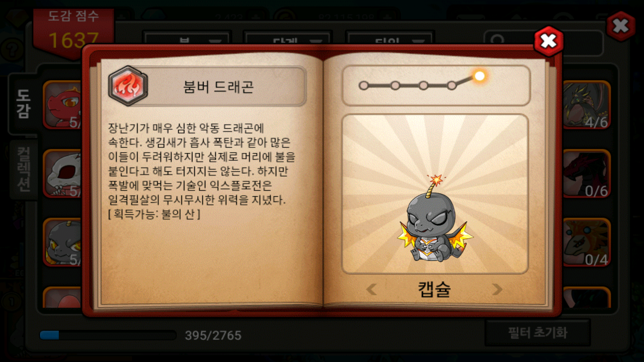Select the fourth evolution stage dot
Viewport: 644px width, 362px height.
(x=452, y=85)
